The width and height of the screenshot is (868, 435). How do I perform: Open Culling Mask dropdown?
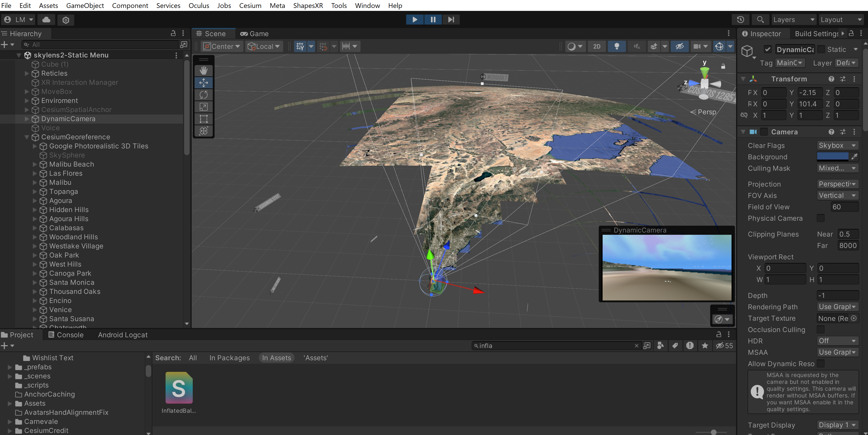838,168
